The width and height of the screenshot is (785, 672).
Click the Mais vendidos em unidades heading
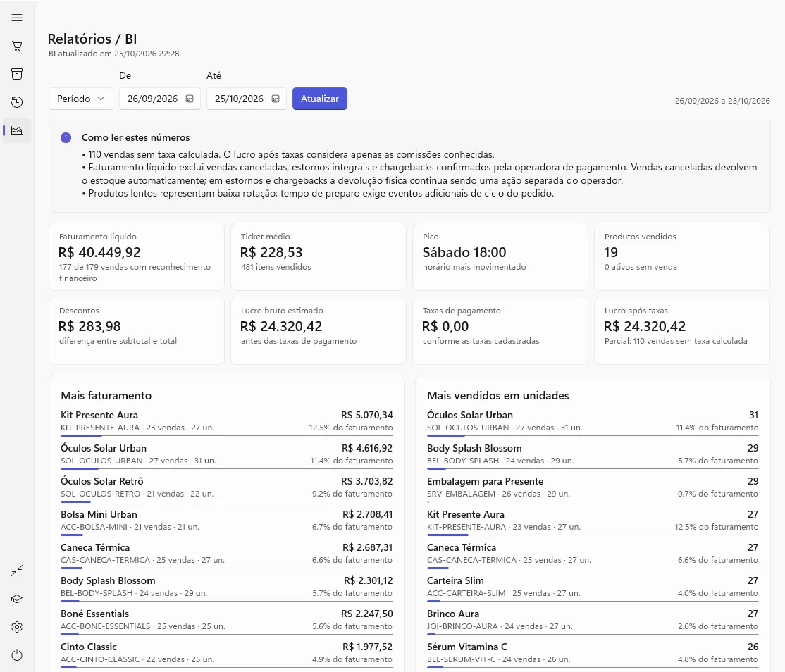[498, 395]
